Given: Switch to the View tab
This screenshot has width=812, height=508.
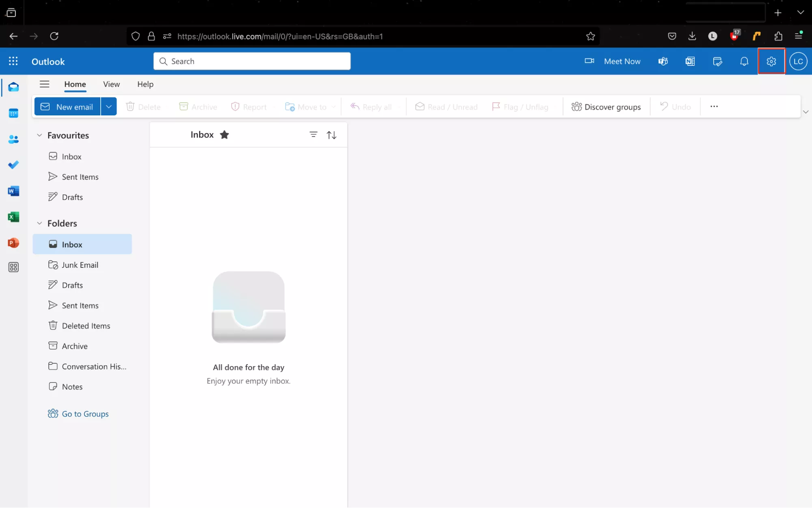Looking at the screenshot, I should 111,84.
